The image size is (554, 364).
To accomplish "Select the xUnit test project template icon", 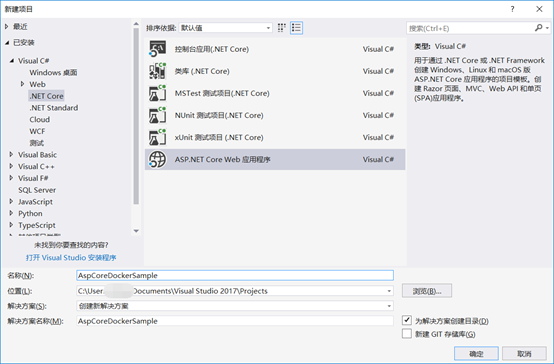I will [157, 137].
